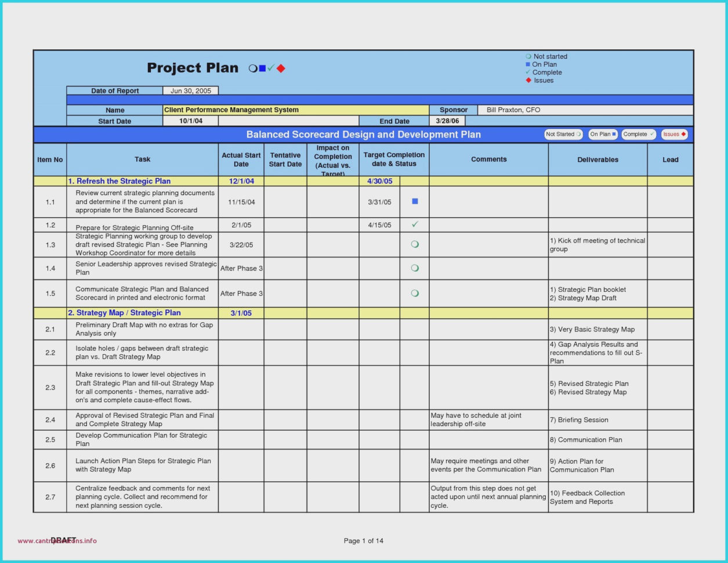Click the status circle next to the Project Plan heading
The width and height of the screenshot is (728, 563).
point(252,68)
